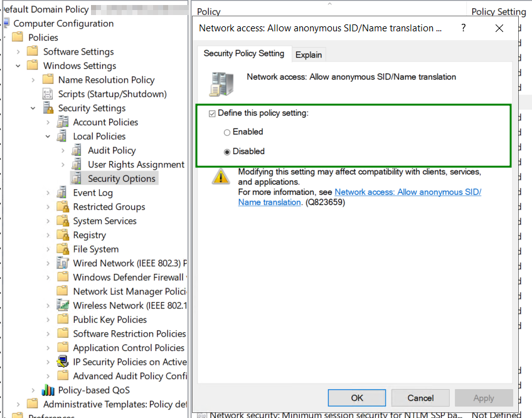Collapse the Local Policies tree node
Image resolution: width=532 pixels, height=418 pixels.
(x=48, y=136)
